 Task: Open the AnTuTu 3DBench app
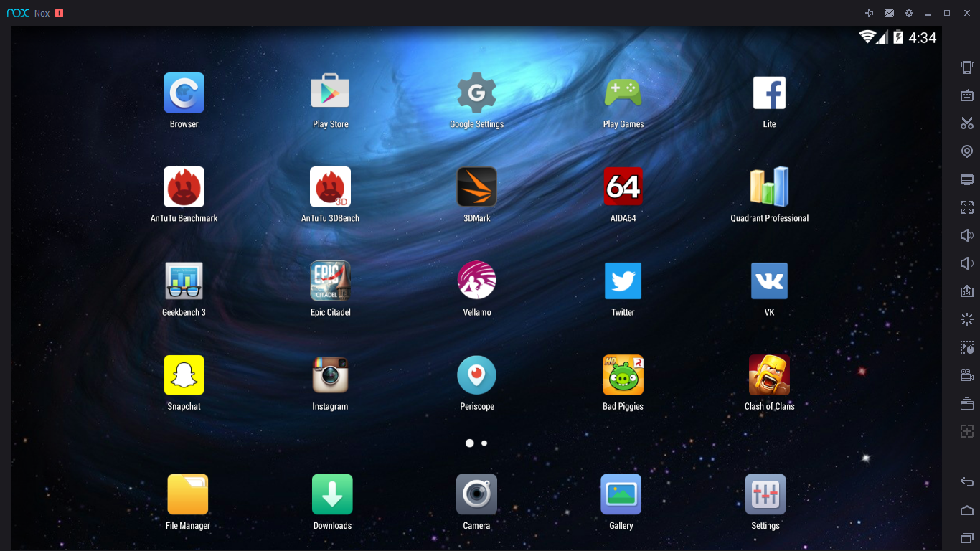pos(330,187)
